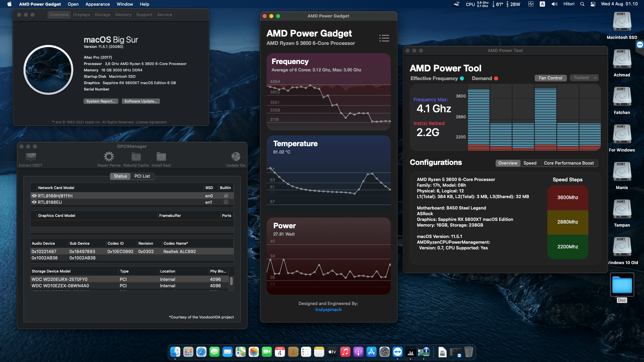The height and width of the screenshot is (362, 644).
Task: Click the Fan Control button
Action: (x=550, y=78)
